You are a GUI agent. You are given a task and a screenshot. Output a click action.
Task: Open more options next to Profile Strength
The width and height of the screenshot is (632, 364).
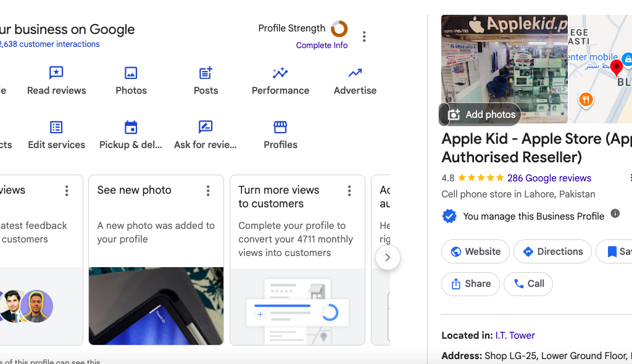pos(364,36)
